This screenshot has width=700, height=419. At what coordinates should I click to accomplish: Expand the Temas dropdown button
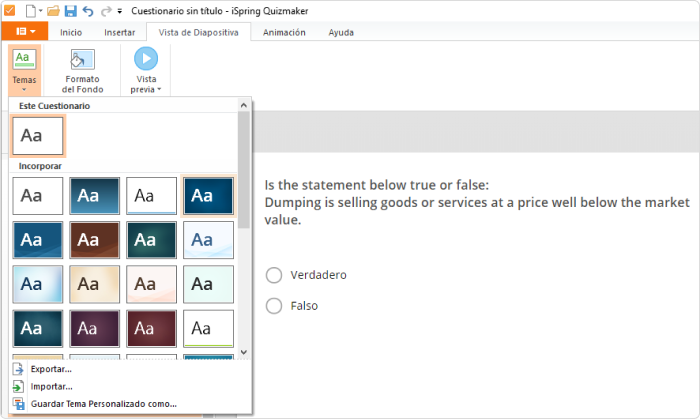[x=24, y=71]
